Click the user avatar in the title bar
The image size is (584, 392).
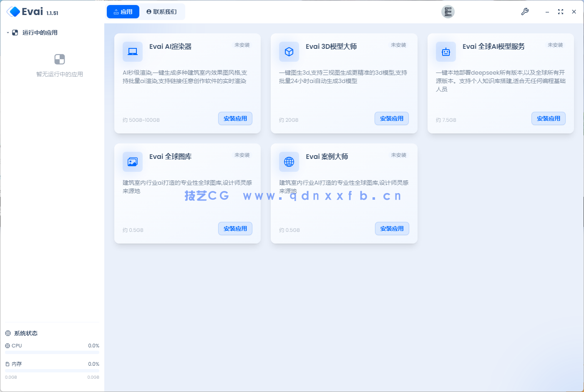tap(448, 12)
